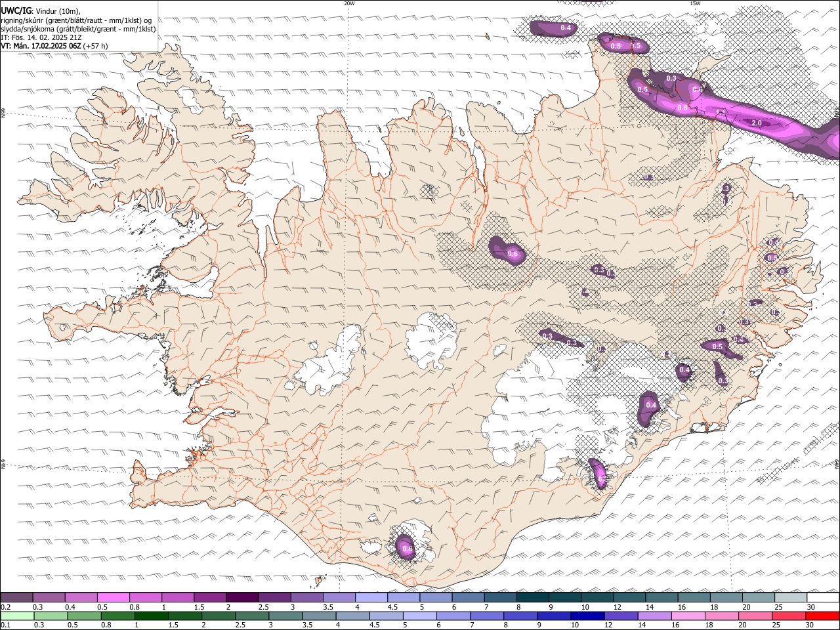This screenshot has width=840, height=630.
Task: Click the '4.5' label in the upper legend row
Action: coord(393,607)
